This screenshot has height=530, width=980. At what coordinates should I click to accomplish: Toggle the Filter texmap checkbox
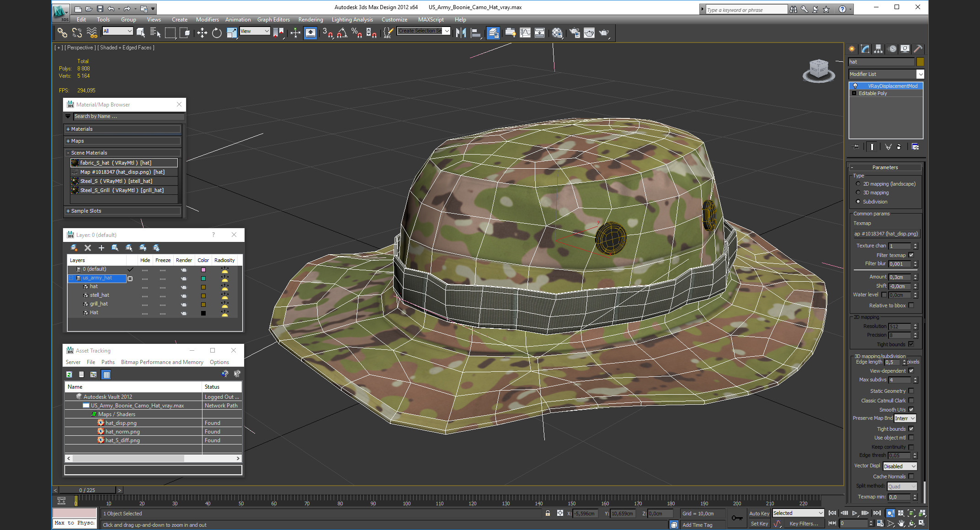(911, 255)
